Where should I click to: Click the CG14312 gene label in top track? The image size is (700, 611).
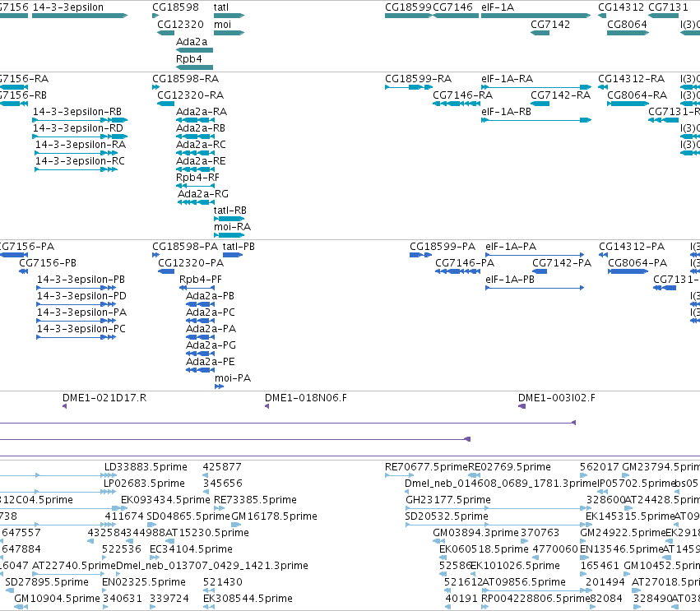tap(621, 7)
